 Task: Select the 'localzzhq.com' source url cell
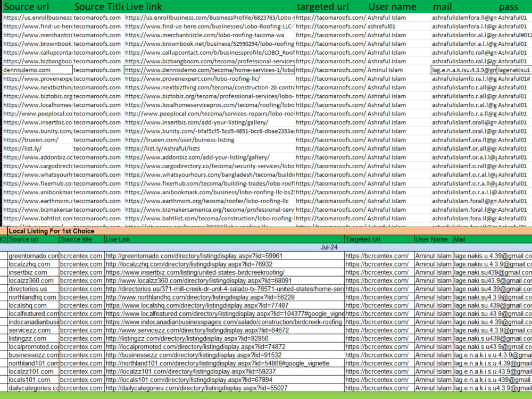click(33, 264)
